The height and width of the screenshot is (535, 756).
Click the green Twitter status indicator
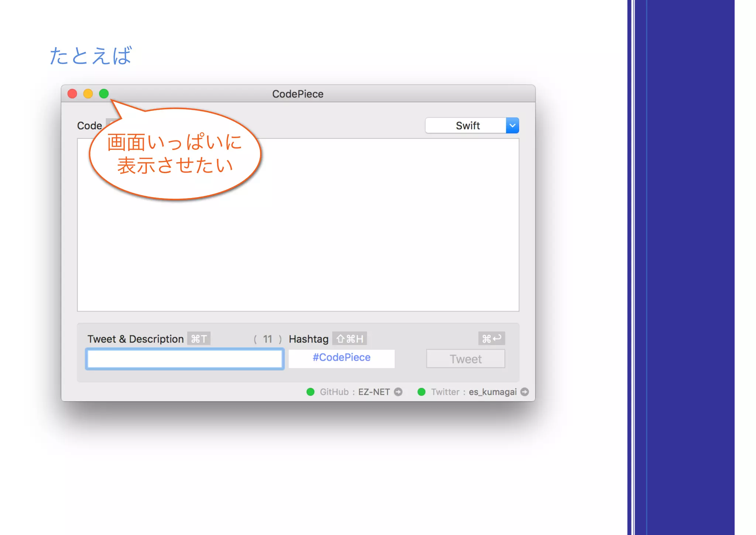tap(421, 392)
